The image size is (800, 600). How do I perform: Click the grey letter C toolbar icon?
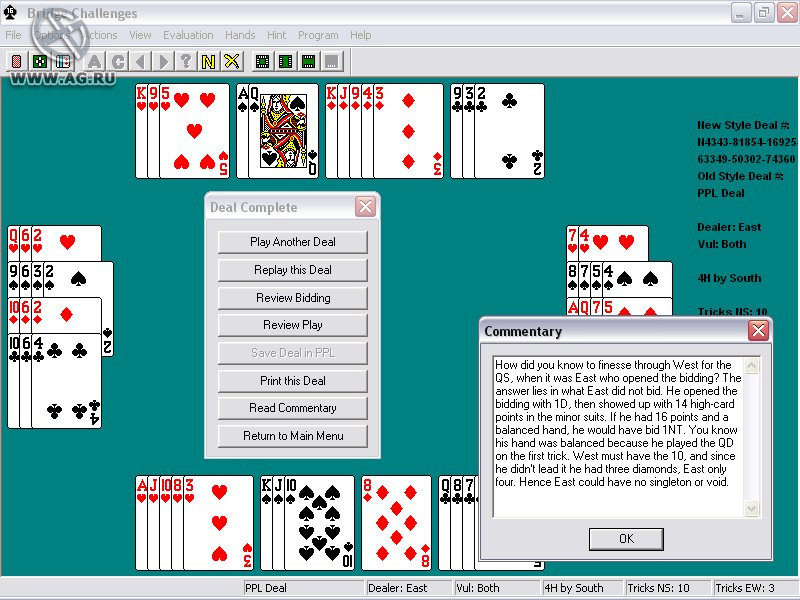(x=118, y=62)
